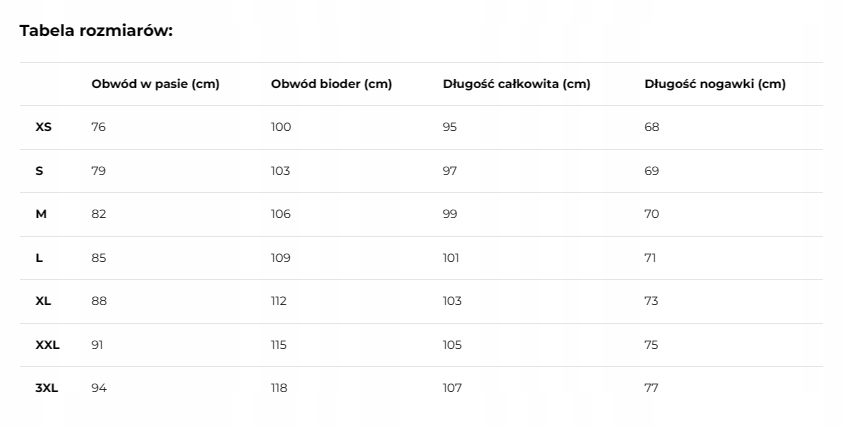Click total length 97 in S row
The width and height of the screenshot is (845, 428).
click(x=450, y=171)
